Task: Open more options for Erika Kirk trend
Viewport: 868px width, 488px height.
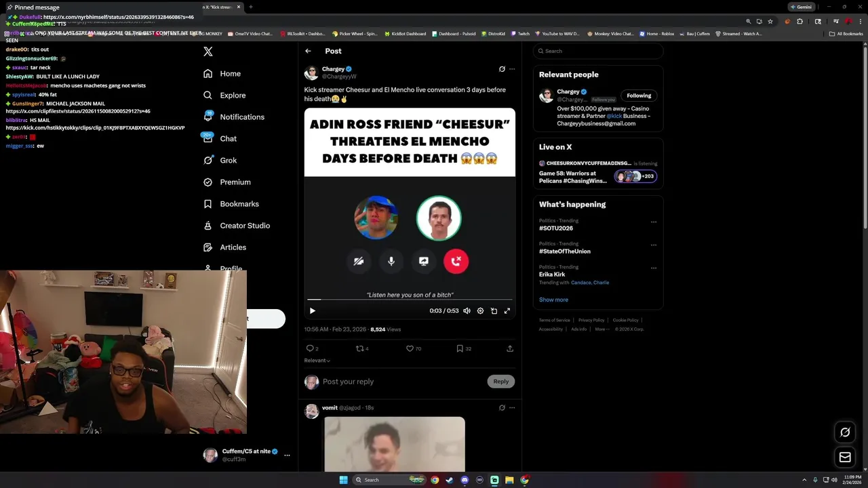Action: pos(654,268)
